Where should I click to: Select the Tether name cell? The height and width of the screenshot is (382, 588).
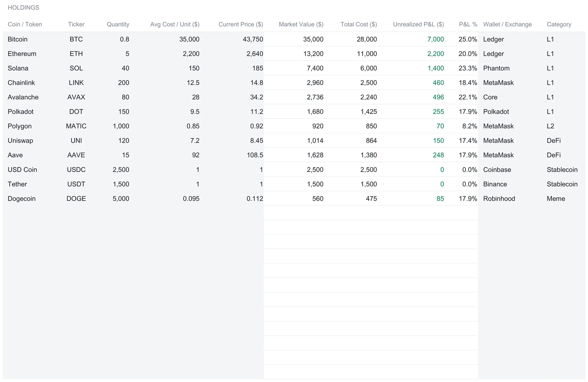click(17, 184)
